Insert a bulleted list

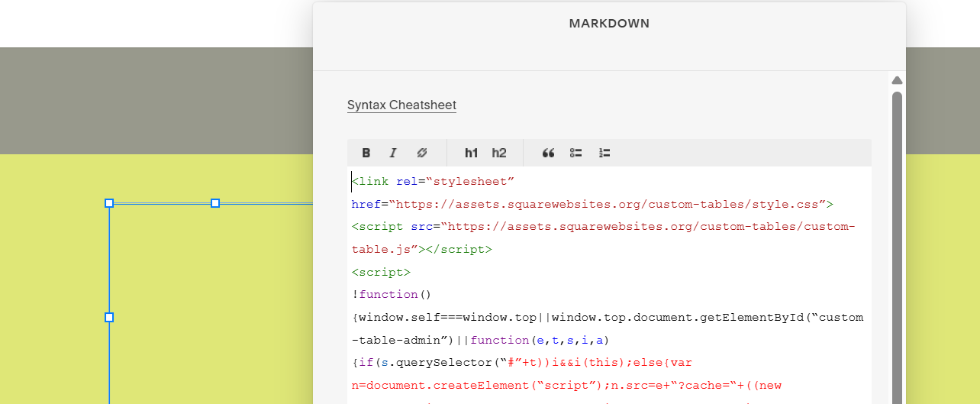(x=576, y=153)
